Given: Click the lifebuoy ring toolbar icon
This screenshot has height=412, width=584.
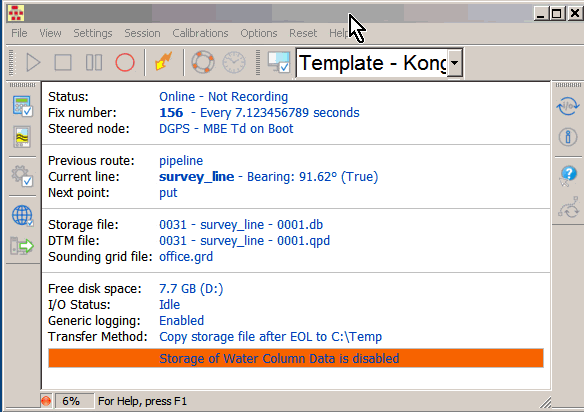Looking at the screenshot, I should (x=203, y=62).
